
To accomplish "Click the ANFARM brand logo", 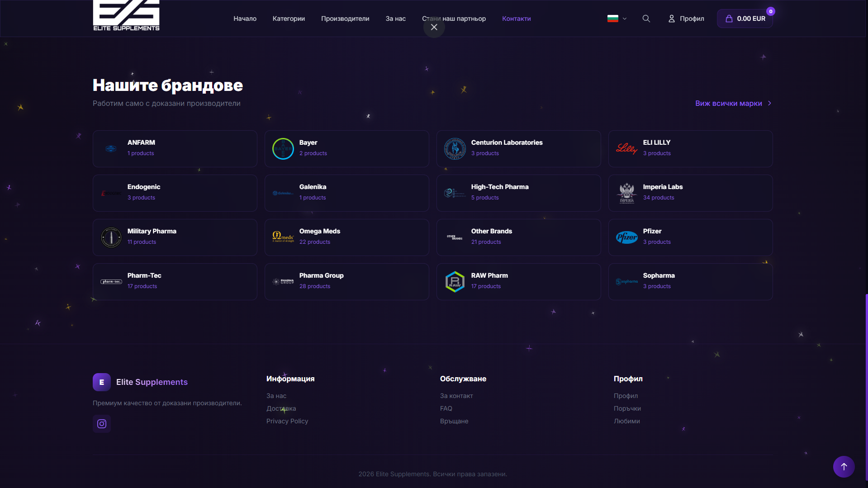I will (111, 149).
